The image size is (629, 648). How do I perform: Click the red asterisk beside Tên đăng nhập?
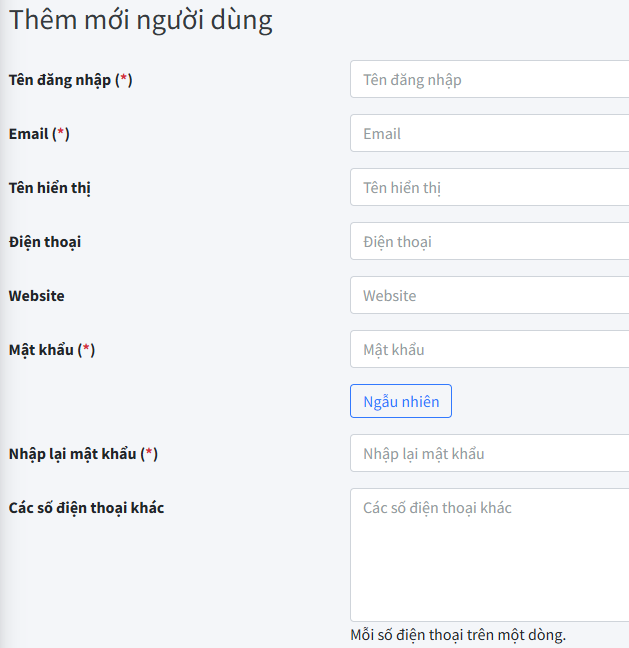click(x=124, y=80)
